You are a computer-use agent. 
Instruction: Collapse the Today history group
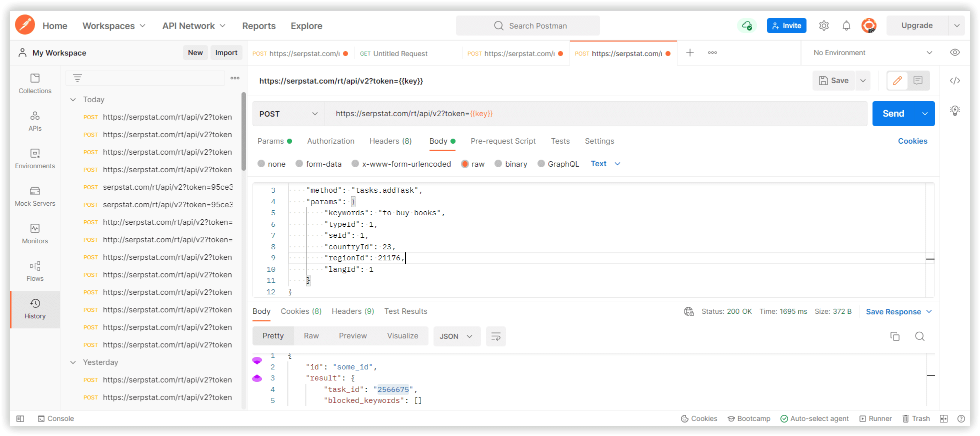(x=73, y=100)
